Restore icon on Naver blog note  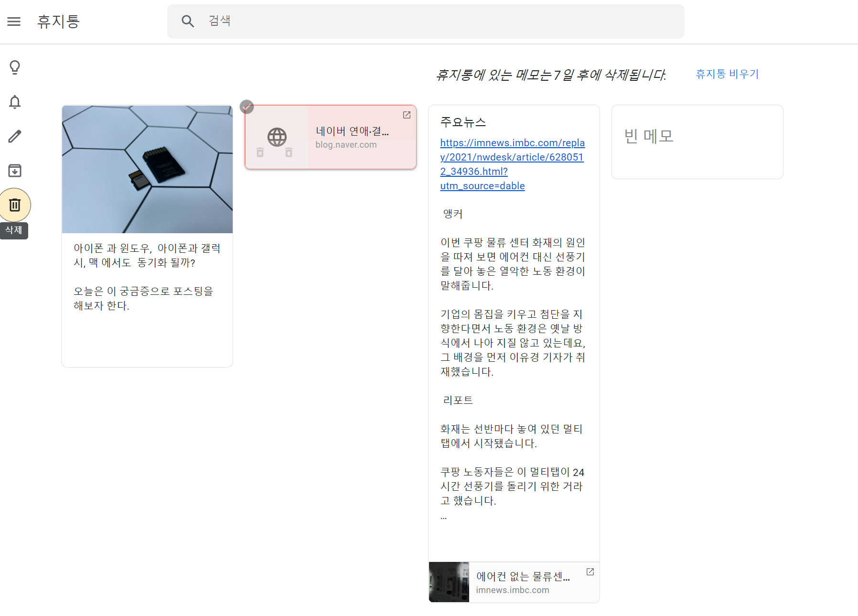289,152
